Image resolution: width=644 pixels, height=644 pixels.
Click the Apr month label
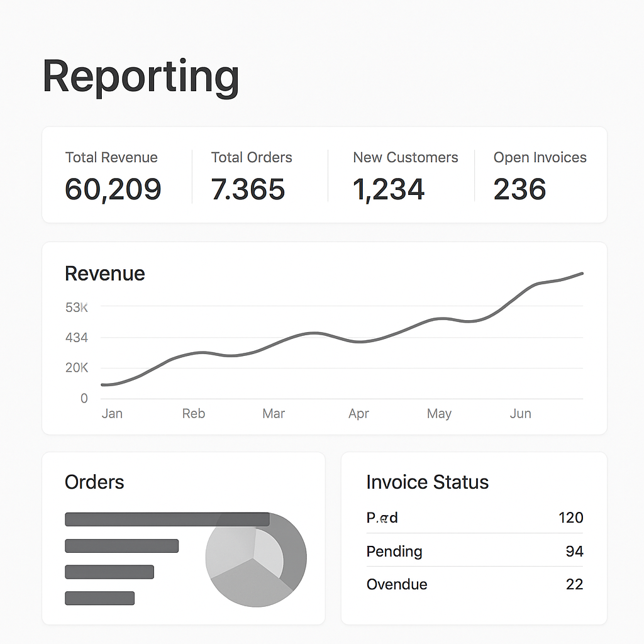358,414
